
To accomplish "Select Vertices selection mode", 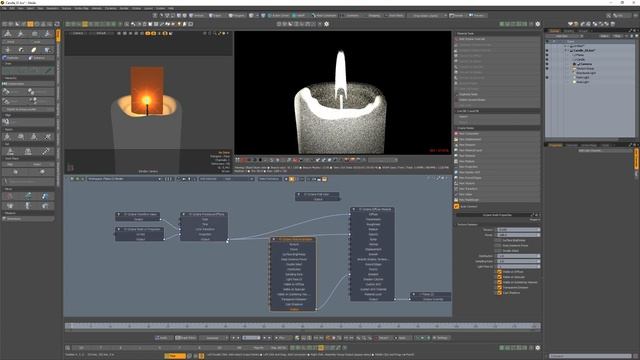I will tap(198, 16).
